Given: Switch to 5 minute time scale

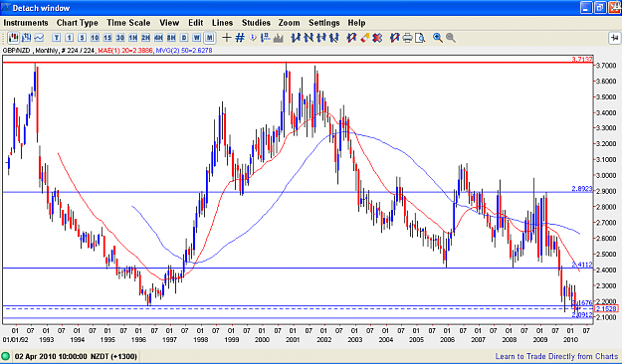Looking at the screenshot, I should point(82,38).
